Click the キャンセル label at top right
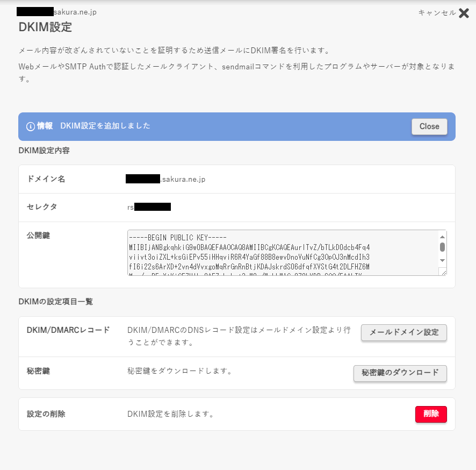The image size is (476, 470). point(437,13)
